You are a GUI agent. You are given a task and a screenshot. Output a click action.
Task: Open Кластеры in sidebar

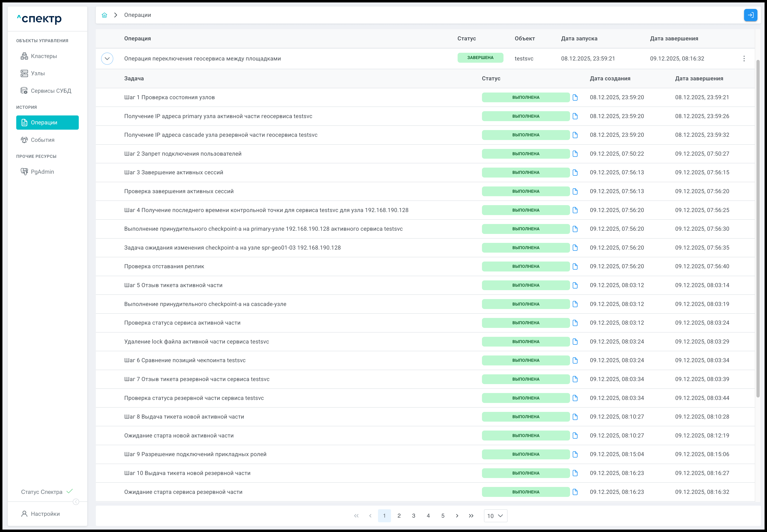(44, 56)
